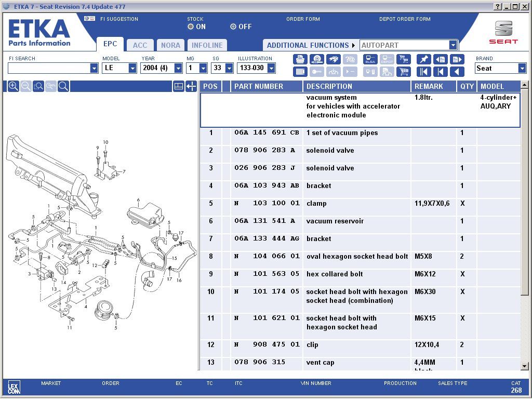This screenshot has height=399, width=532.
Task: Open the Illustration dropdown 133-030
Action: (x=271, y=68)
